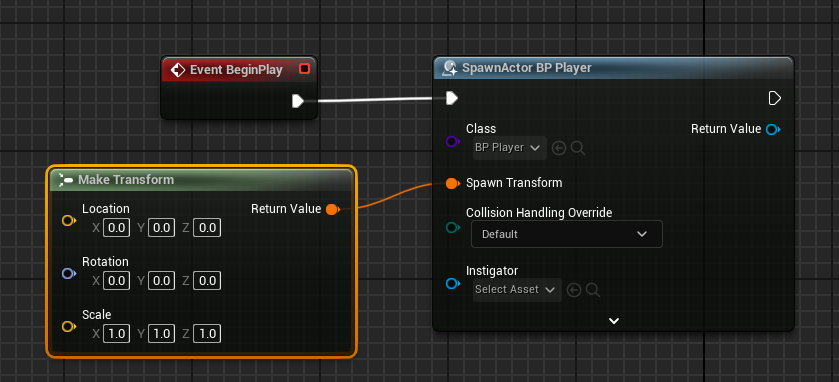Click the Rotation X value field
Screen dimensions: 839x382
(x=116, y=281)
